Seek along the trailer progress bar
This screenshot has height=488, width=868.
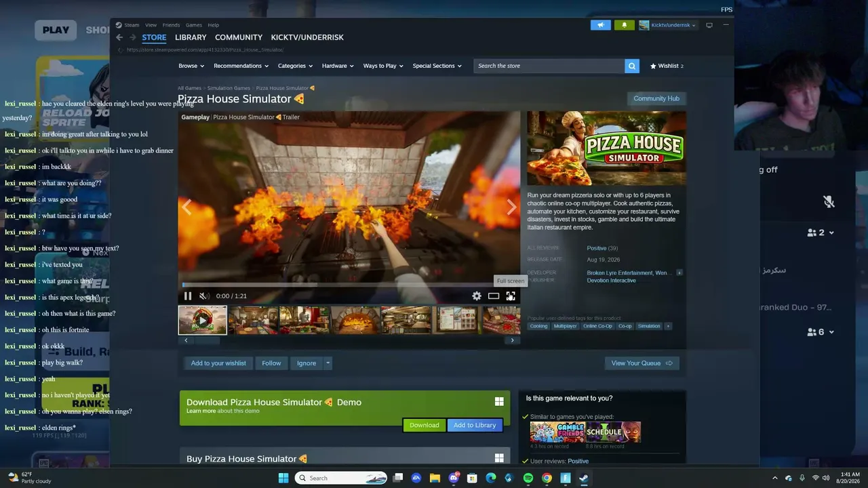click(349, 285)
